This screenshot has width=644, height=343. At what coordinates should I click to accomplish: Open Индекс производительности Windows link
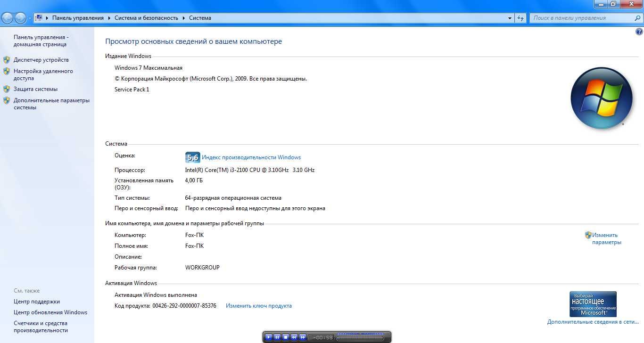point(251,157)
